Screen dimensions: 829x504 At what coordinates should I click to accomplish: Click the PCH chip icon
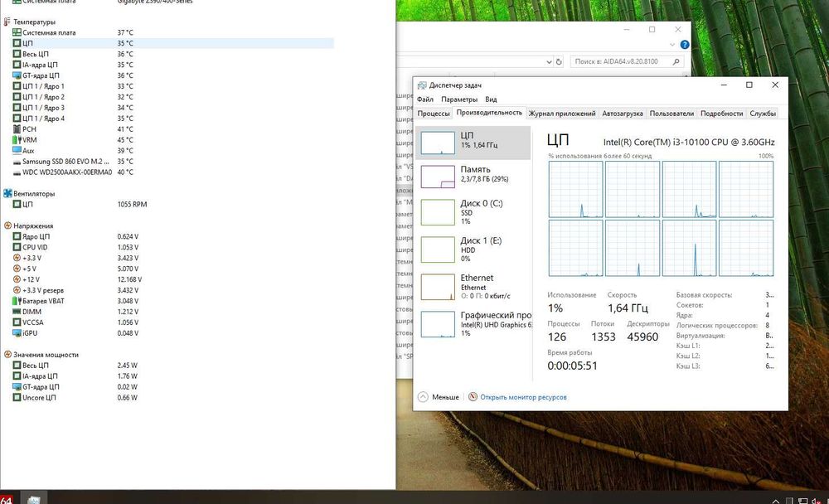point(17,129)
